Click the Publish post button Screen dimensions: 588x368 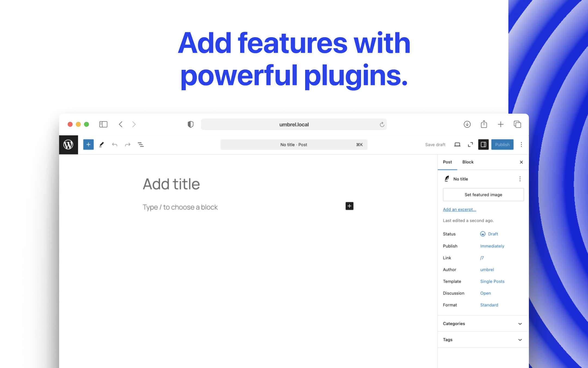(x=503, y=144)
